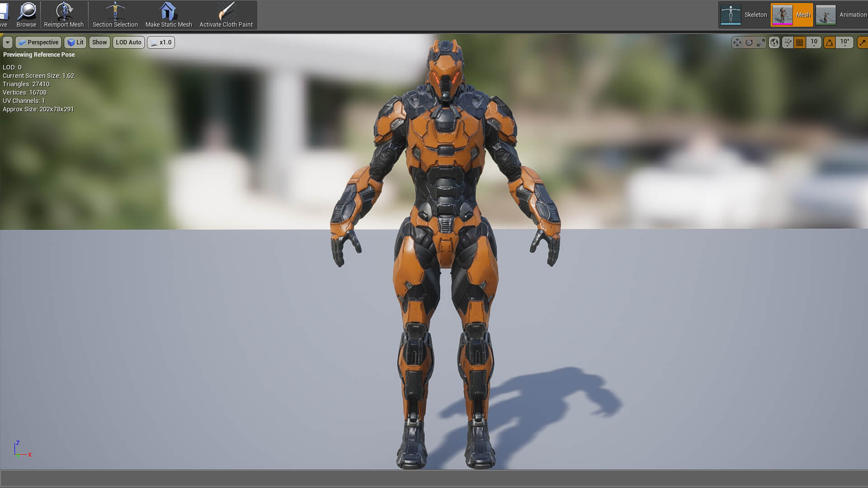868x488 pixels.
Task: Click the world coordinate system globe icon
Action: click(x=774, y=42)
